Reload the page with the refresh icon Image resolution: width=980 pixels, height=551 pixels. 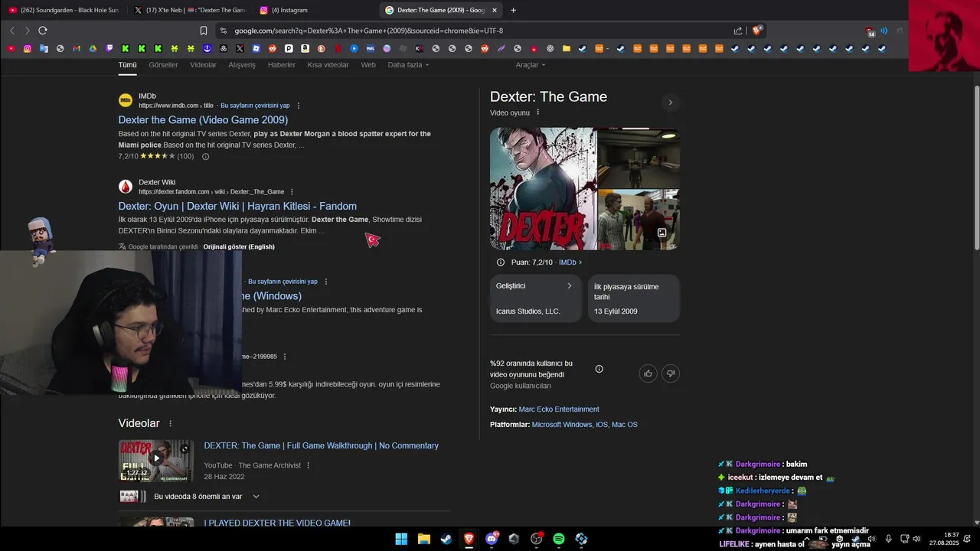[43, 31]
